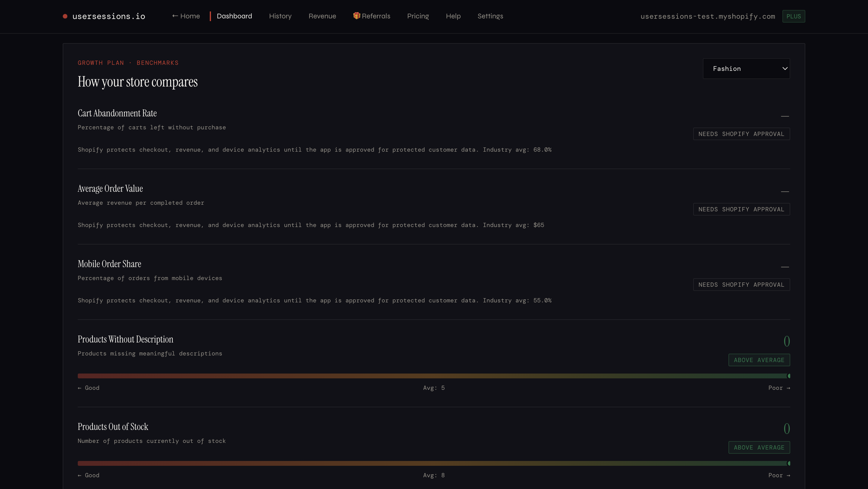This screenshot has height=489, width=868.
Task: Click Cart Abandonment Shopify protection note
Action: 315,150
